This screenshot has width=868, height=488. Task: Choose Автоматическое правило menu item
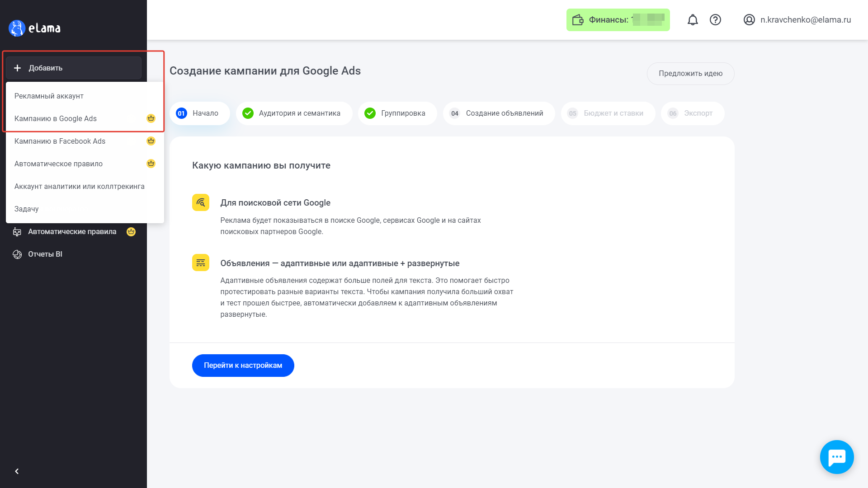(x=85, y=164)
